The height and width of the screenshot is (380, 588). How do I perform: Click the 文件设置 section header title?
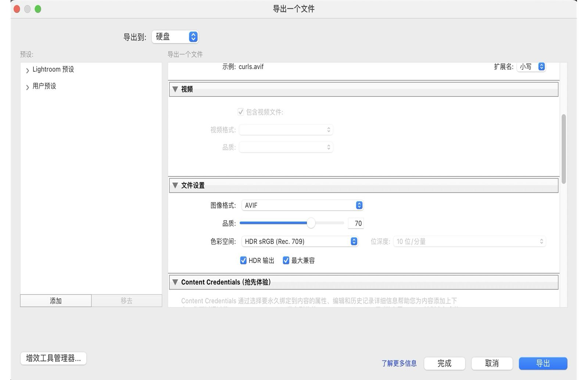pyautogui.click(x=193, y=185)
